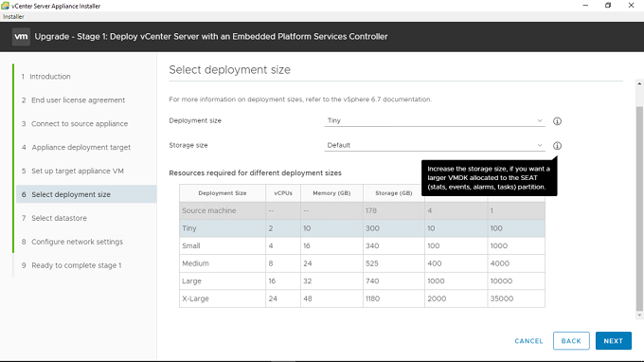
Task: Click the Deployment size info icon
Action: click(557, 121)
